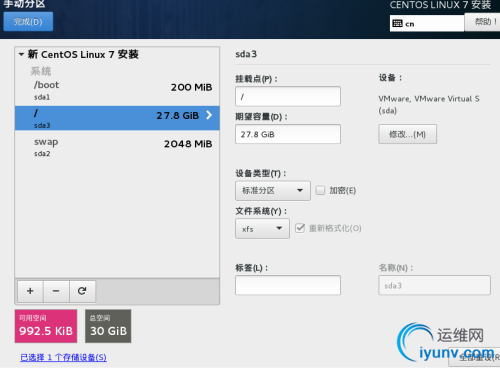Click the 帮助 help button
This screenshot has height=369, width=500.
coord(483,22)
